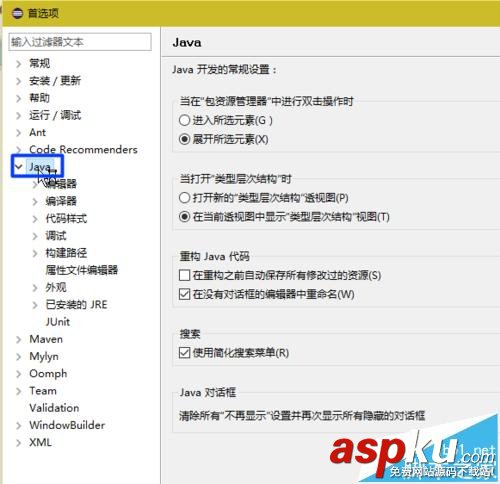Expand the 安装 / 更新 node

pyautogui.click(x=19, y=81)
